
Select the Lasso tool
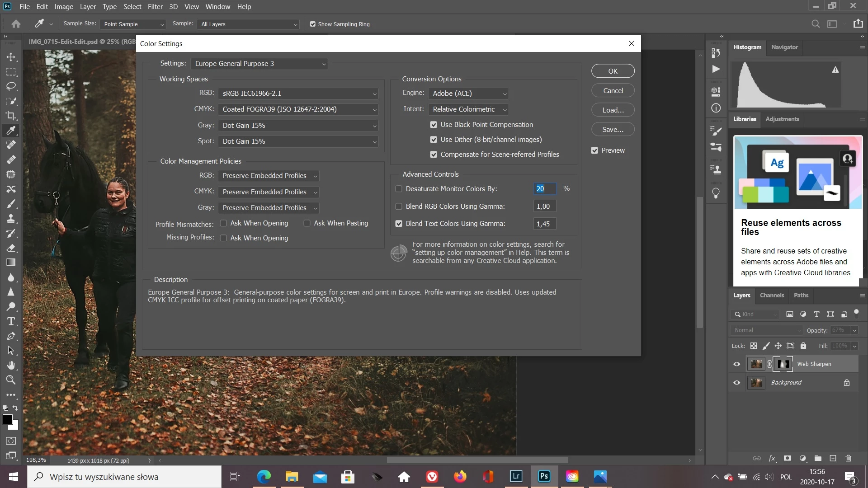(x=11, y=86)
